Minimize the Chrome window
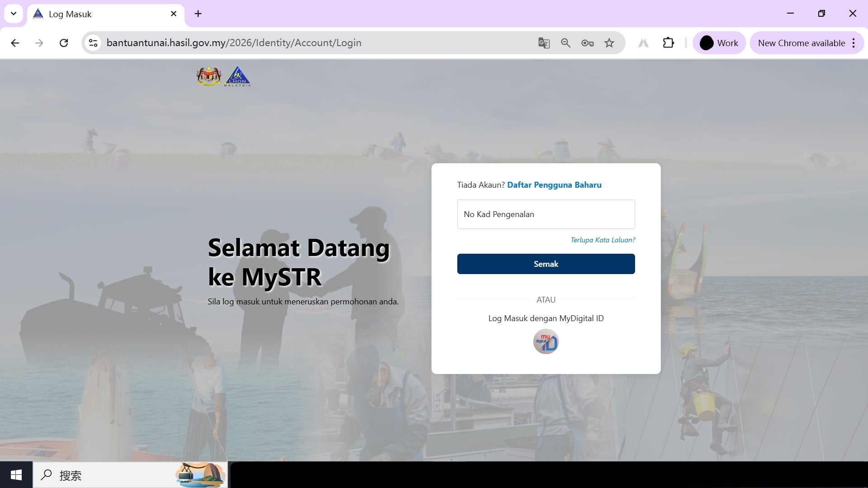Image resolution: width=868 pixels, height=488 pixels. click(x=790, y=14)
